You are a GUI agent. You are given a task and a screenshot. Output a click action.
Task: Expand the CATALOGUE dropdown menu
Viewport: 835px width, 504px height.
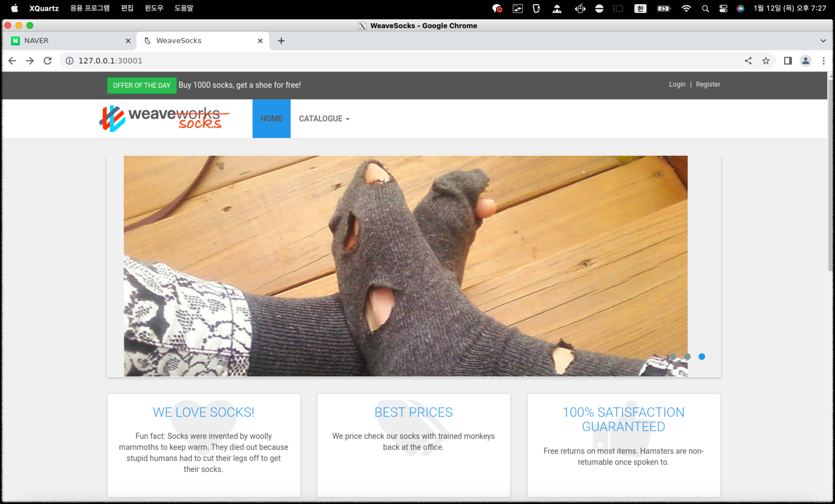pyautogui.click(x=324, y=118)
